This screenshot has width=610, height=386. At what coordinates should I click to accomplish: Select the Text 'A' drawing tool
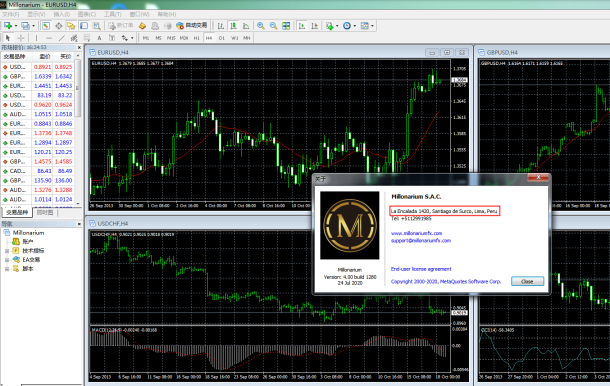pos(99,38)
